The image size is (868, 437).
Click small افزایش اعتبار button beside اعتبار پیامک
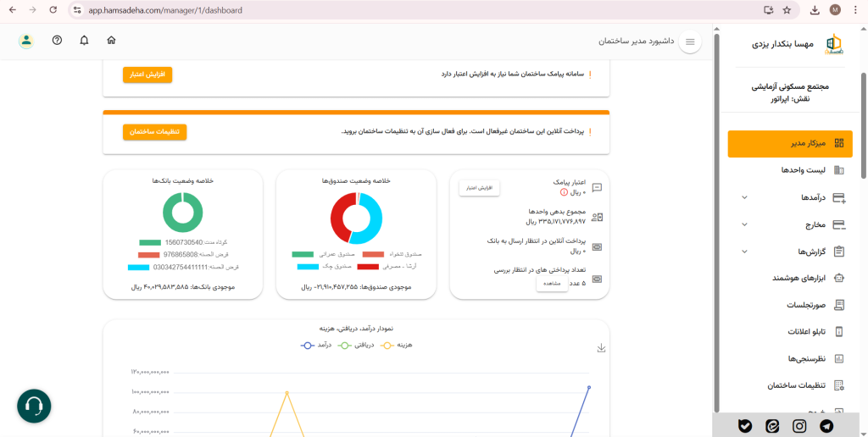[x=480, y=188]
